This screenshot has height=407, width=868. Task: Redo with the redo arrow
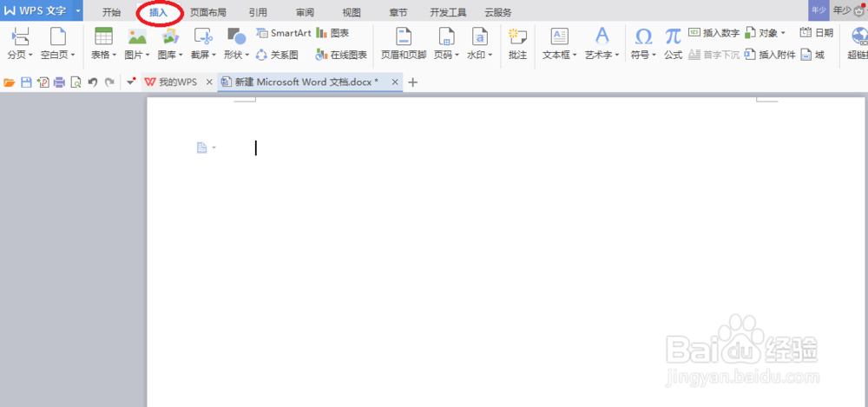(x=109, y=82)
